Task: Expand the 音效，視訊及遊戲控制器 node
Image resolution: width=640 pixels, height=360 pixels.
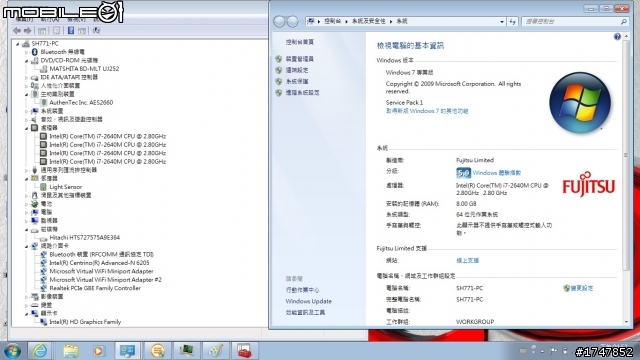Action: pos(27,120)
